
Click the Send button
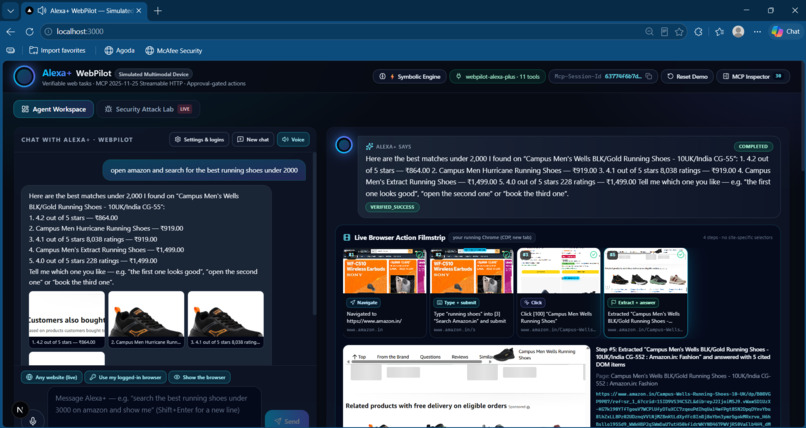pos(287,421)
